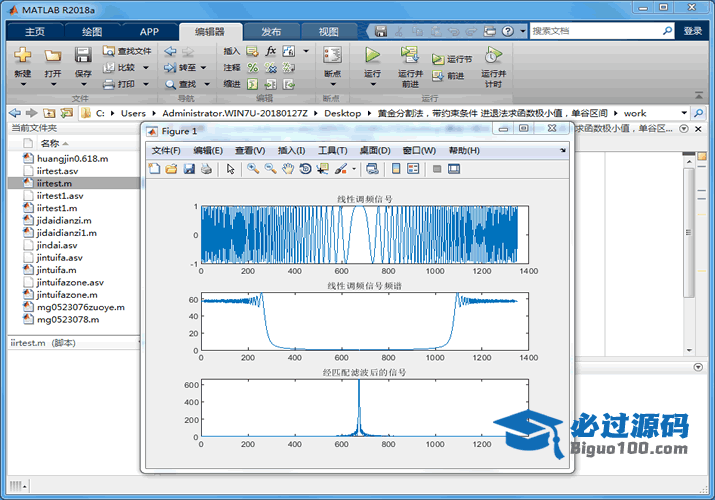This screenshot has height=500, width=715.
Task: Click the New plus icon in editor ribbon
Action: point(22,55)
